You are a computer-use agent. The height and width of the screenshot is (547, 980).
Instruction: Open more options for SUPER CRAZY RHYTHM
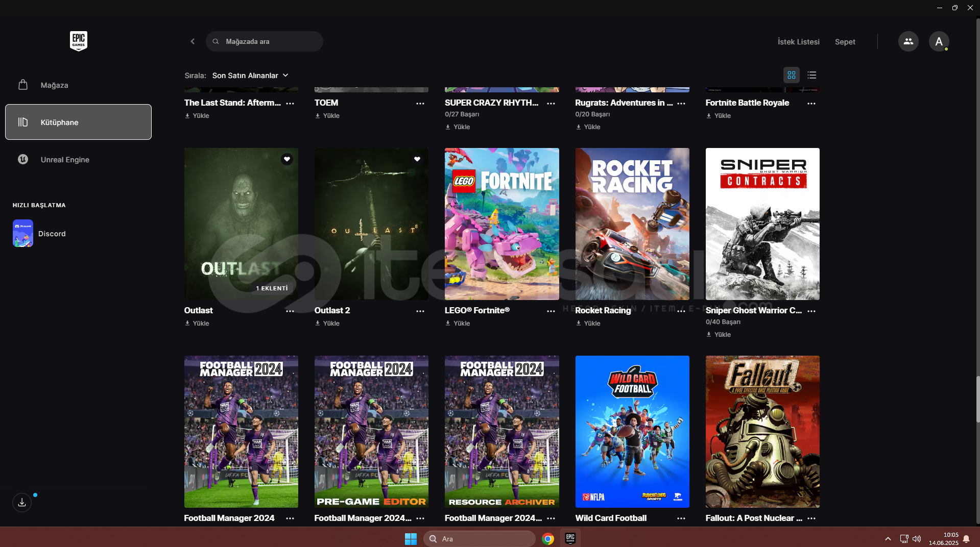click(x=551, y=103)
